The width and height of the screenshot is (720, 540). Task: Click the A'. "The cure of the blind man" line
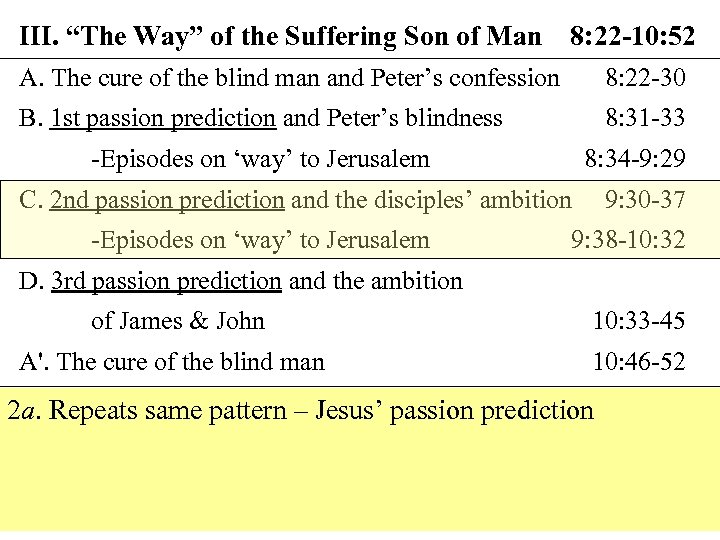pyautogui.click(x=172, y=361)
